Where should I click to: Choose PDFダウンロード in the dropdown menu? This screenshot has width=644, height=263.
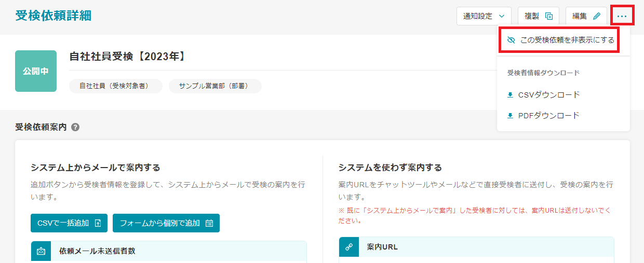click(548, 116)
